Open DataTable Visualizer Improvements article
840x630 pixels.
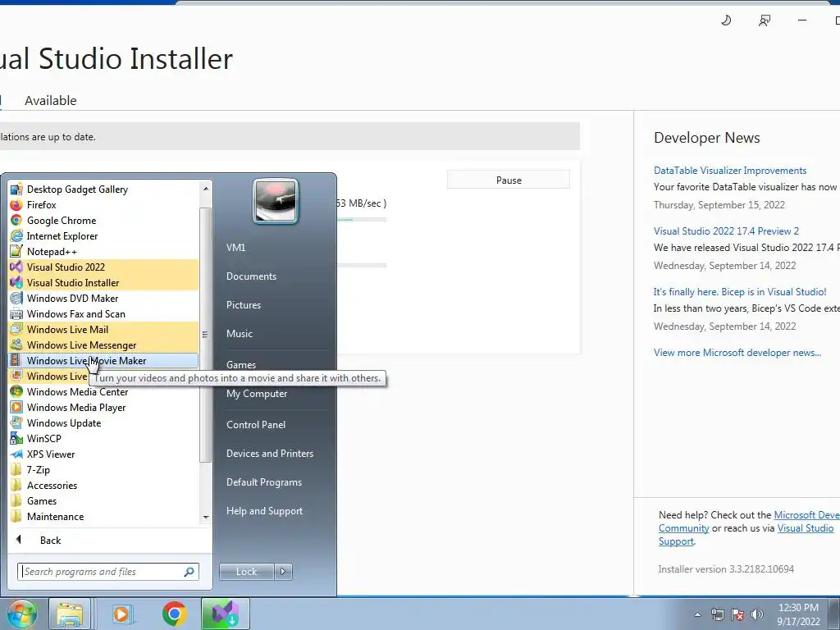pyautogui.click(x=729, y=171)
